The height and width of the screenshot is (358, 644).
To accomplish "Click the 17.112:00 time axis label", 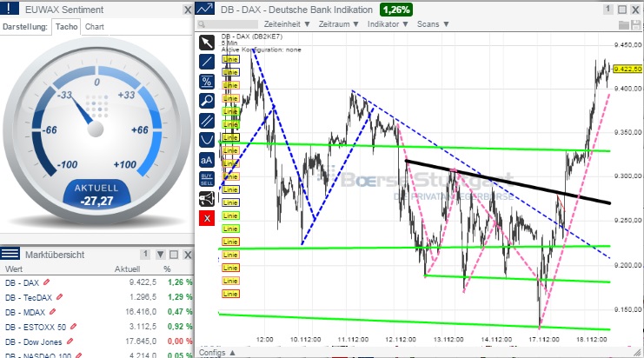I will tap(544, 340).
